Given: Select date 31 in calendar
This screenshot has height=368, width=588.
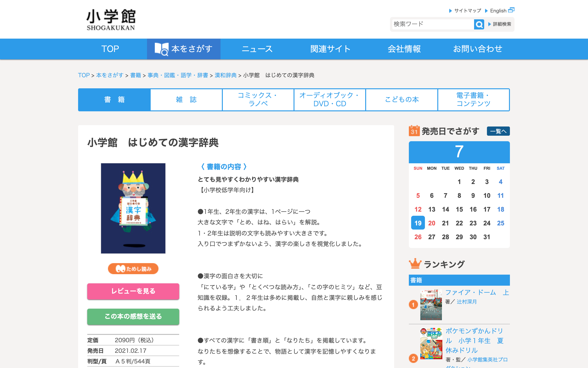Looking at the screenshot, I should coord(487,237).
